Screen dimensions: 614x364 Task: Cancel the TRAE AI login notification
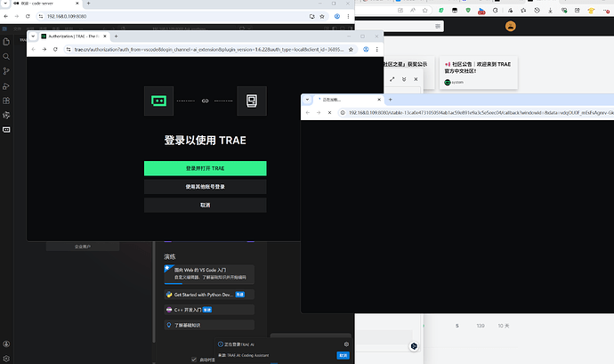click(343, 355)
